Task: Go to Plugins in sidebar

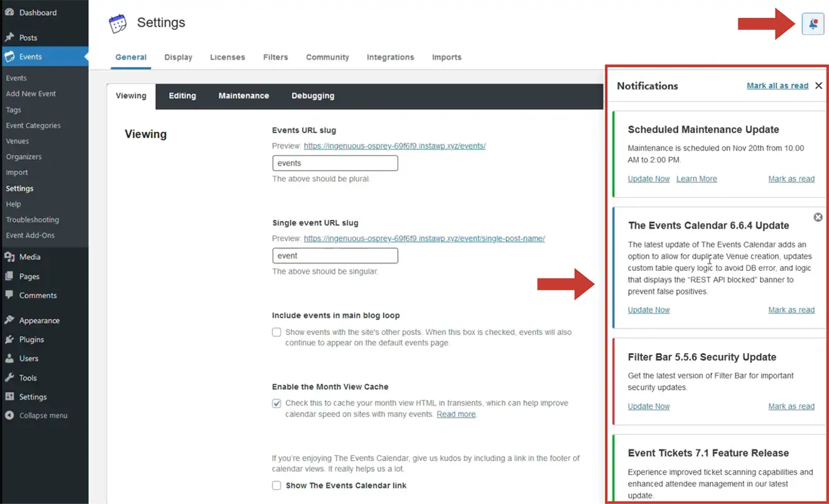Action: (31, 339)
